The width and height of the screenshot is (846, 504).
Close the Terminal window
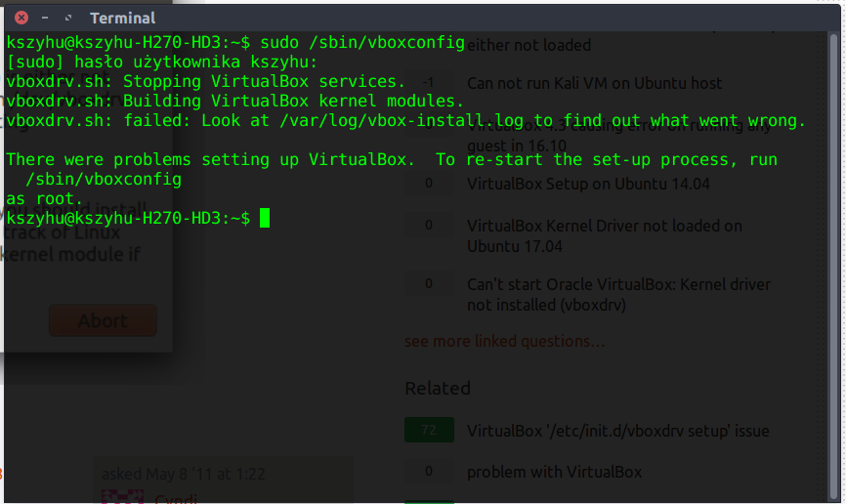[x=21, y=18]
